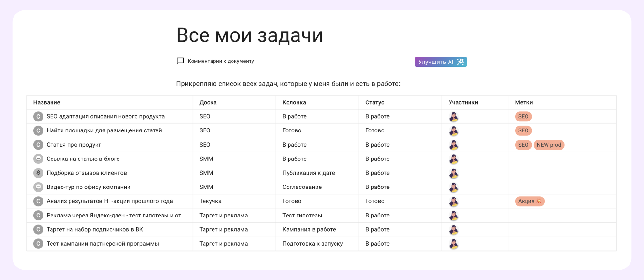
Task: Click participant avatar in Тест кампании row
Action: [x=453, y=244]
